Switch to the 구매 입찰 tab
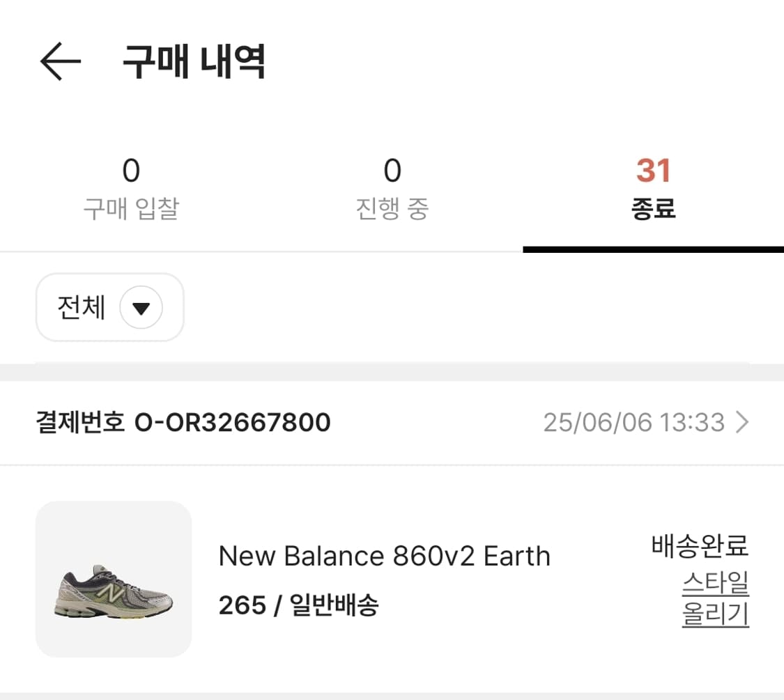 [x=131, y=188]
